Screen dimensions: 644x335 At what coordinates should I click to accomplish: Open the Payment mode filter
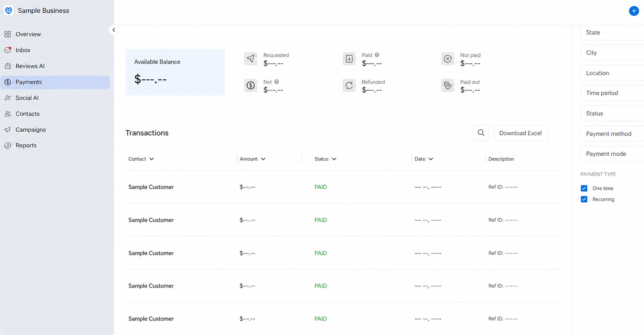[x=612, y=154]
